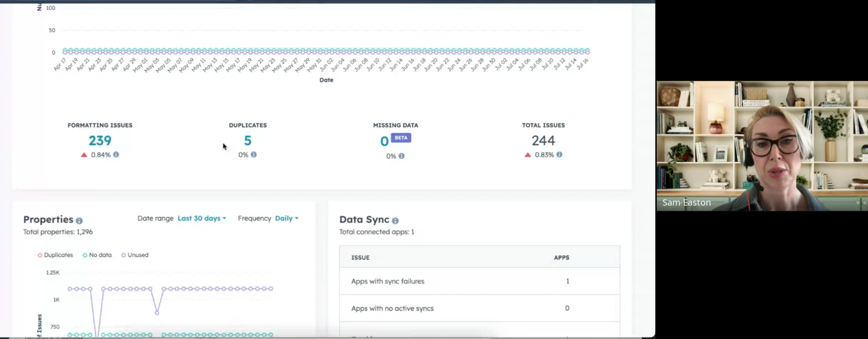The width and height of the screenshot is (868, 339).
Task: Click the info icon next to Properties heading
Action: click(x=79, y=221)
